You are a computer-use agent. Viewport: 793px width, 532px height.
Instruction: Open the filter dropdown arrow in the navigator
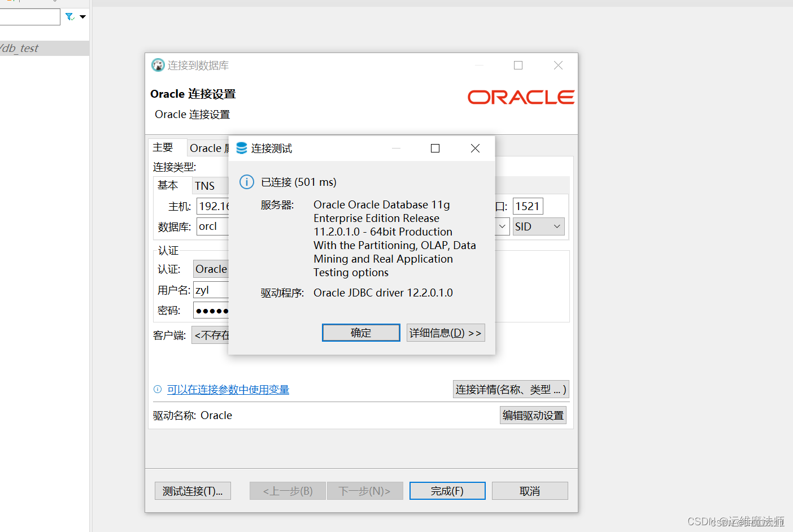coord(83,17)
